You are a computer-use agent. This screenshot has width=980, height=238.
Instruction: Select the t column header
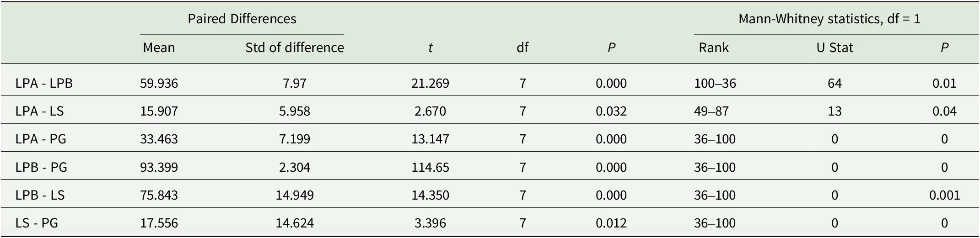[x=431, y=48]
